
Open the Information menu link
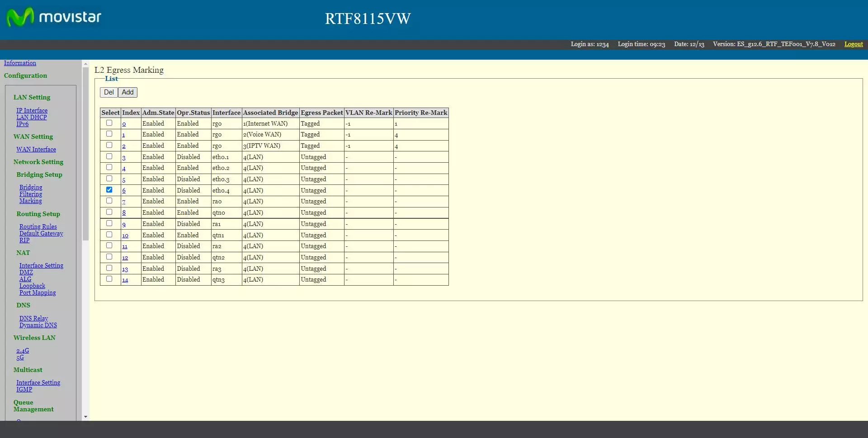point(20,63)
